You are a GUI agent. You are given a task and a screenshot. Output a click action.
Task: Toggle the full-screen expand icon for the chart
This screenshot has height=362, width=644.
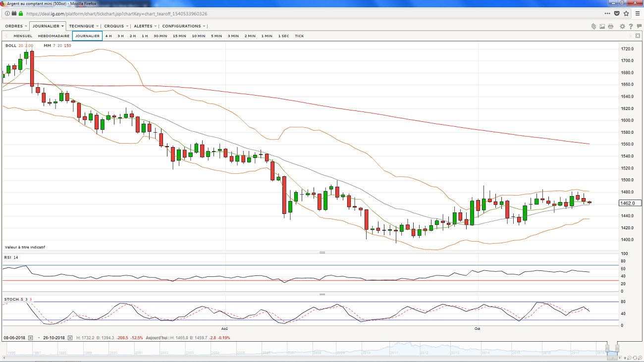(638, 36)
